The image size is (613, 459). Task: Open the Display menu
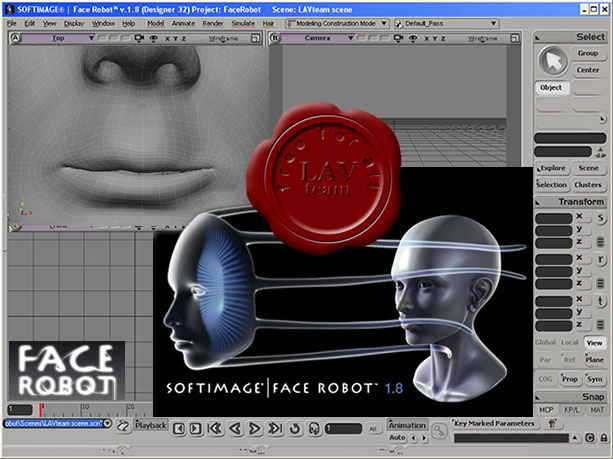pyautogui.click(x=74, y=23)
